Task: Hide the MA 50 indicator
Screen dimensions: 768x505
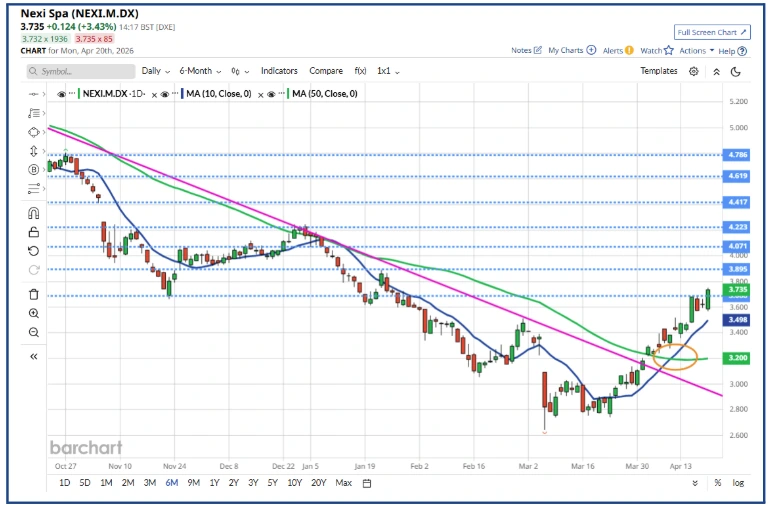Action: point(271,94)
